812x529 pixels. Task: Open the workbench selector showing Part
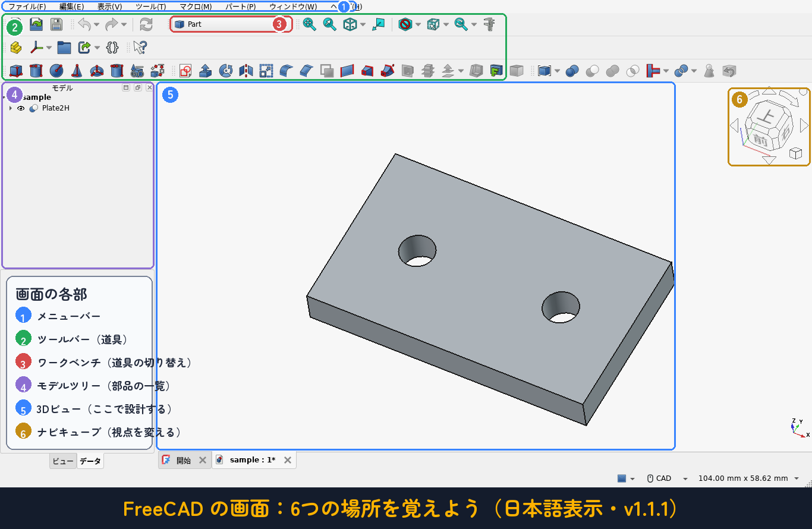[x=231, y=24]
